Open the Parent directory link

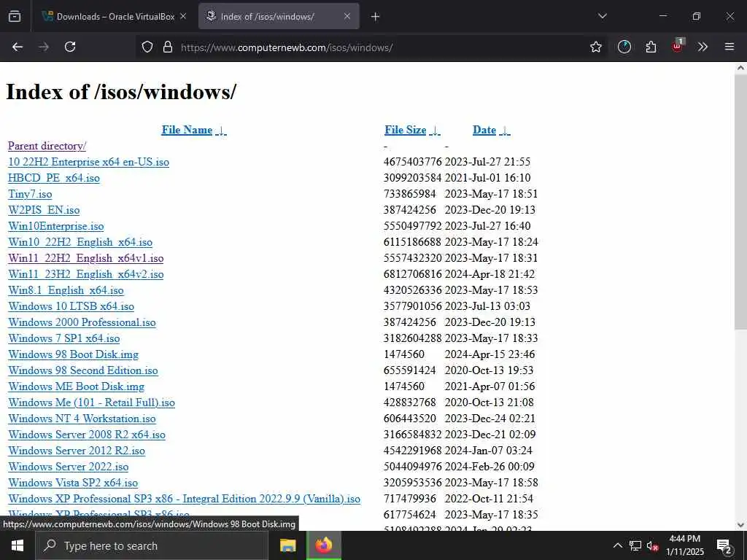point(47,146)
